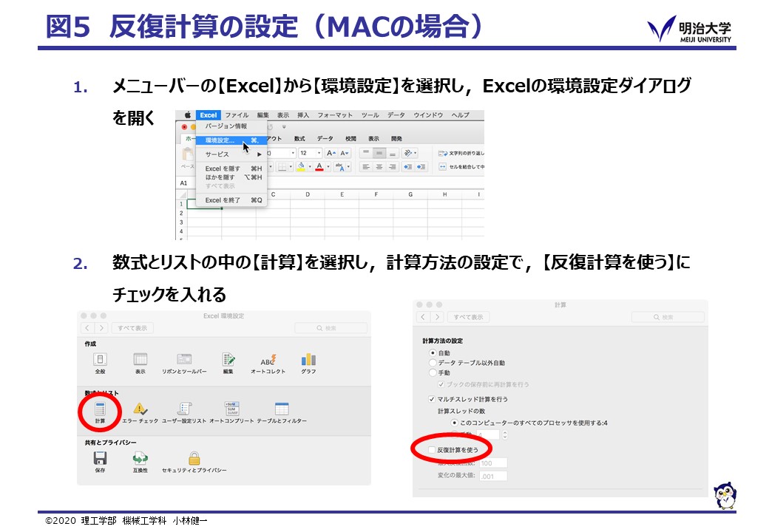Click すべて表示 in Excel 環境設定 window

click(x=132, y=328)
